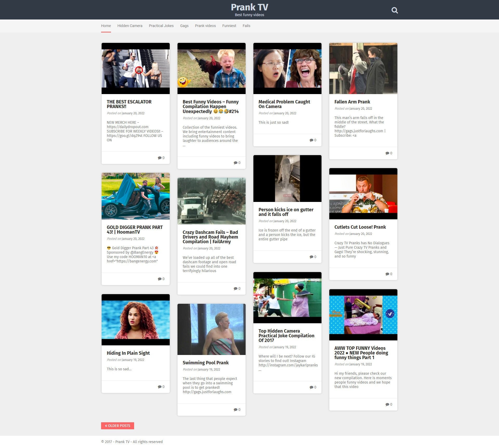
Task: Click January 19, 2022 date on Swimming Pool Prank
Action: [209, 370]
